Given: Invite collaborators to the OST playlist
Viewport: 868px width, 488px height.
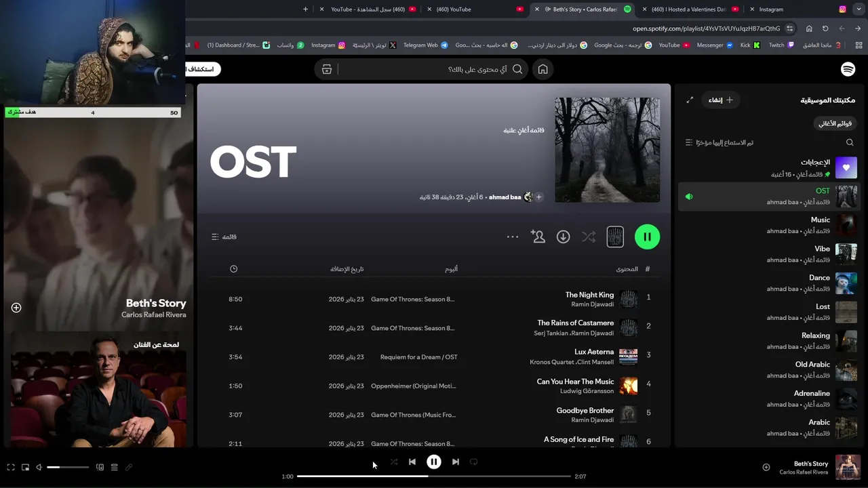Looking at the screenshot, I should [x=538, y=237].
